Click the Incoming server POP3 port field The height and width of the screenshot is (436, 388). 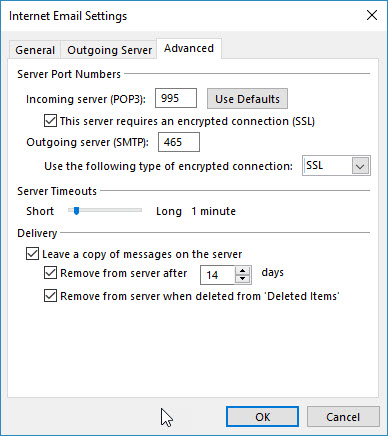tap(176, 98)
